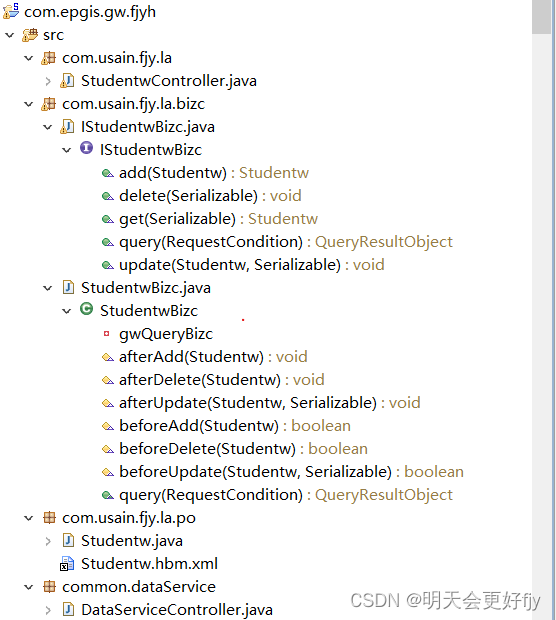Click the IStudentwBizc interface icon
Screen dimensions: 556x620
coord(87,148)
